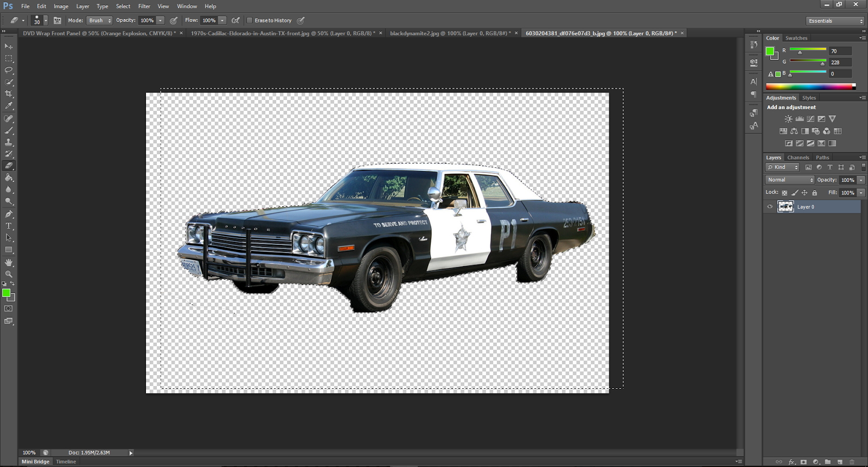Toggle pressure for size
Screen dimensions: 868x467
[x=301, y=20]
